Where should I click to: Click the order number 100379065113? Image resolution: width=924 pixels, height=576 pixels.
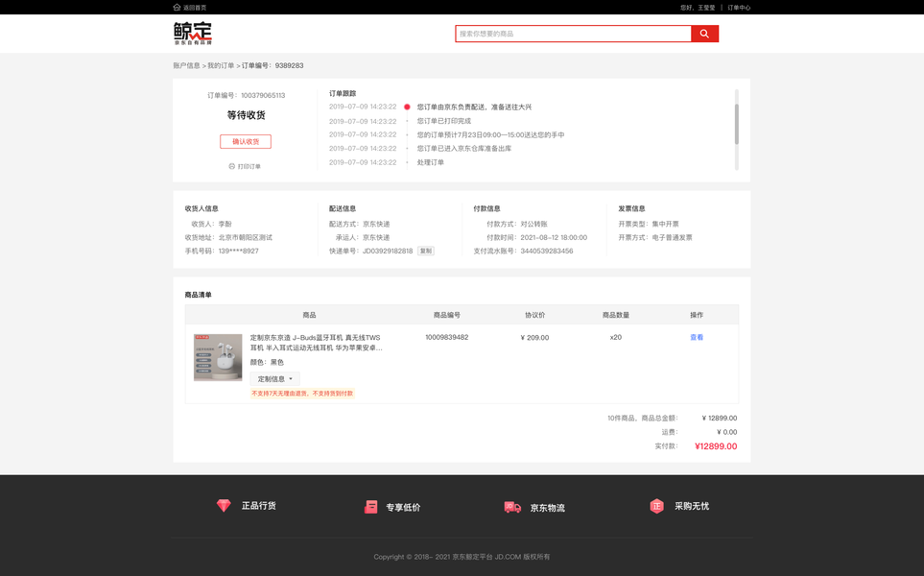(x=263, y=95)
